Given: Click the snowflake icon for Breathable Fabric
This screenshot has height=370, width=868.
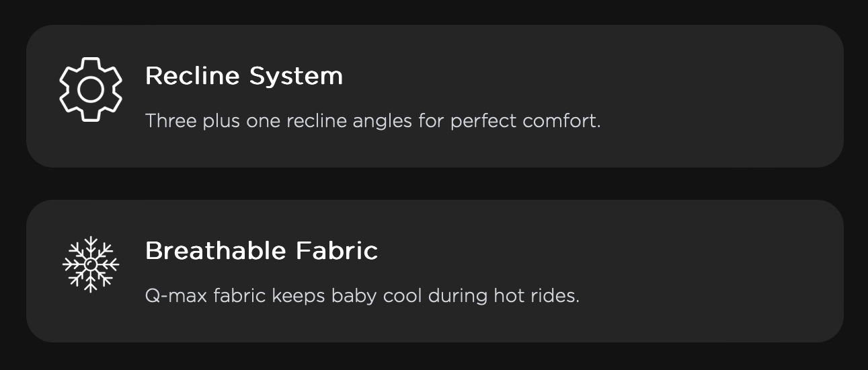Looking at the screenshot, I should tap(91, 264).
